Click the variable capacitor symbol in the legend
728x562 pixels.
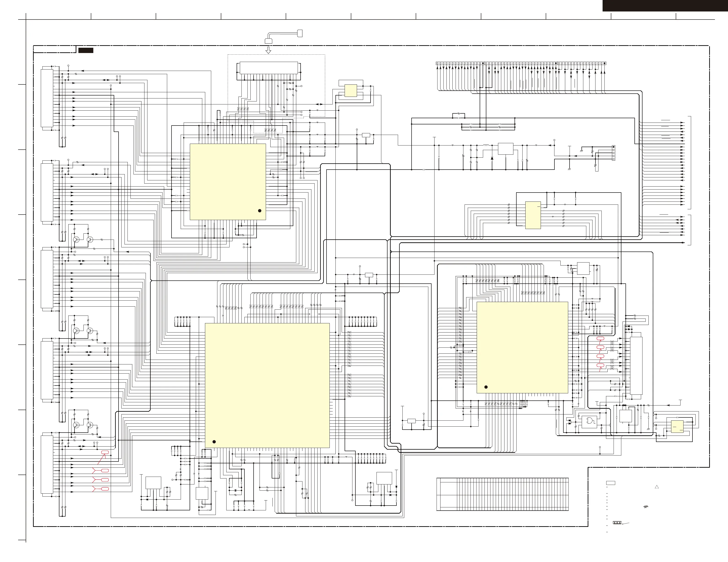pos(646,507)
